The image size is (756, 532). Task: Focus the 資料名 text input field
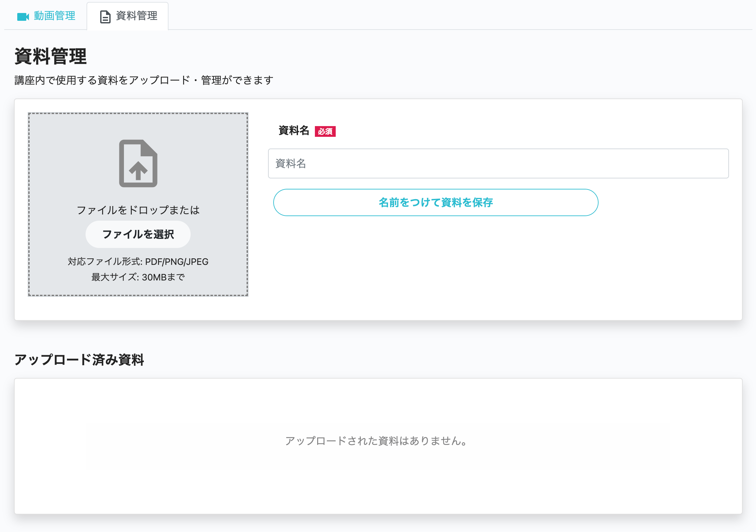(x=498, y=163)
